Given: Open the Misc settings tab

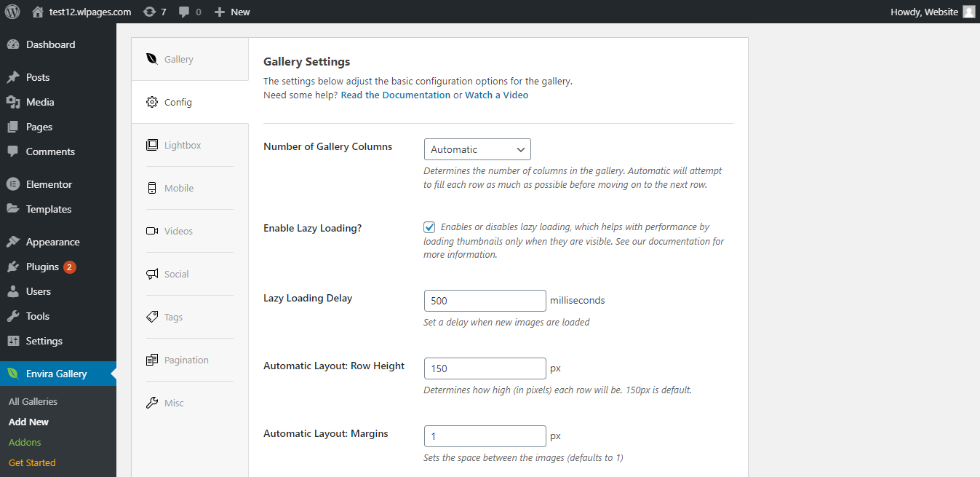Looking at the screenshot, I should click(190, 403).
